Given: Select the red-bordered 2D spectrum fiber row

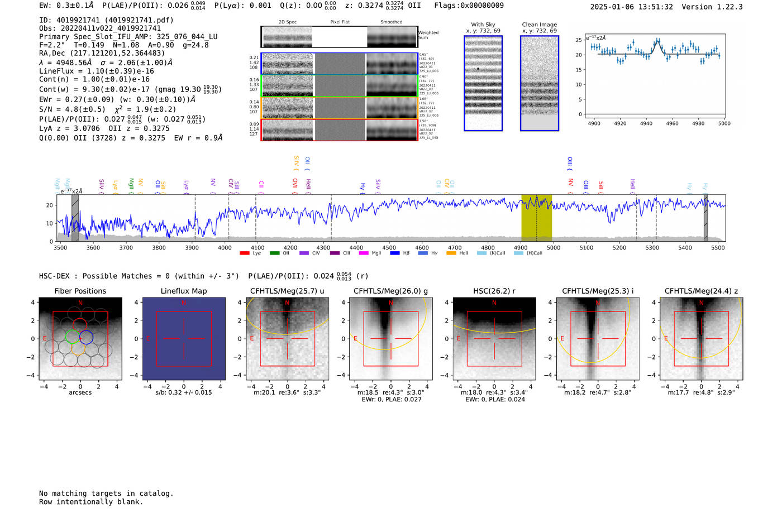Looking at the screenshot, I should (x=340, y=130).
